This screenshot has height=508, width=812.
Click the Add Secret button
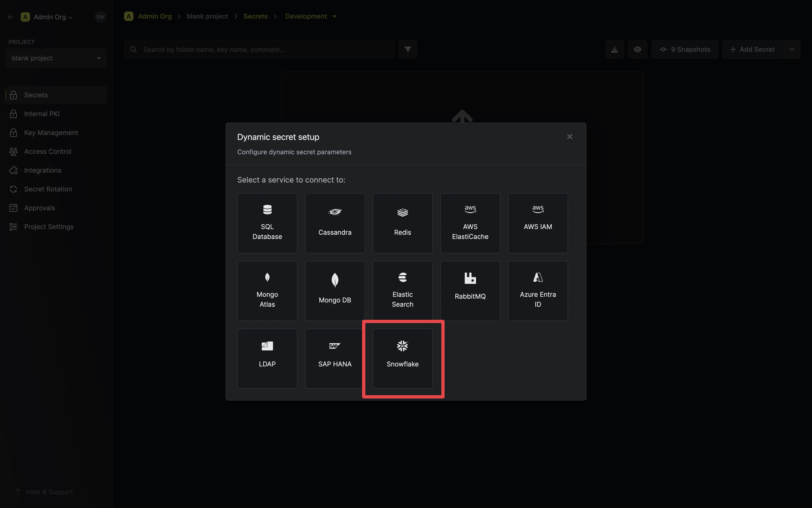point(752,49)
